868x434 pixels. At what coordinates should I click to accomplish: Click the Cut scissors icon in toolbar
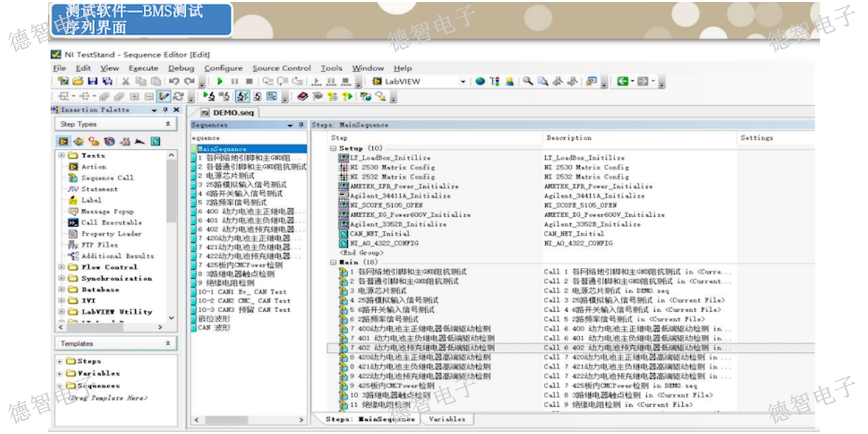click(x=126, y=81)
